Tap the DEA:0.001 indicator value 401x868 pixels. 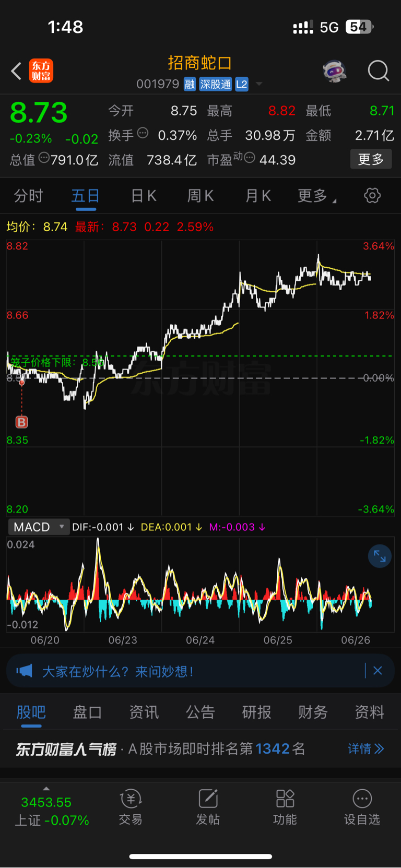[x=171, y=527]
